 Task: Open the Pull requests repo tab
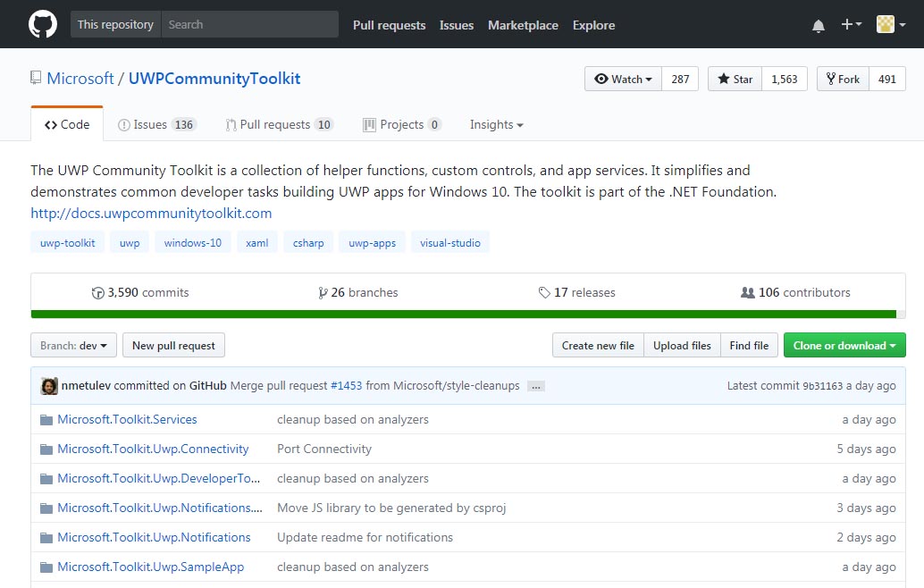[x=280, y=124]
